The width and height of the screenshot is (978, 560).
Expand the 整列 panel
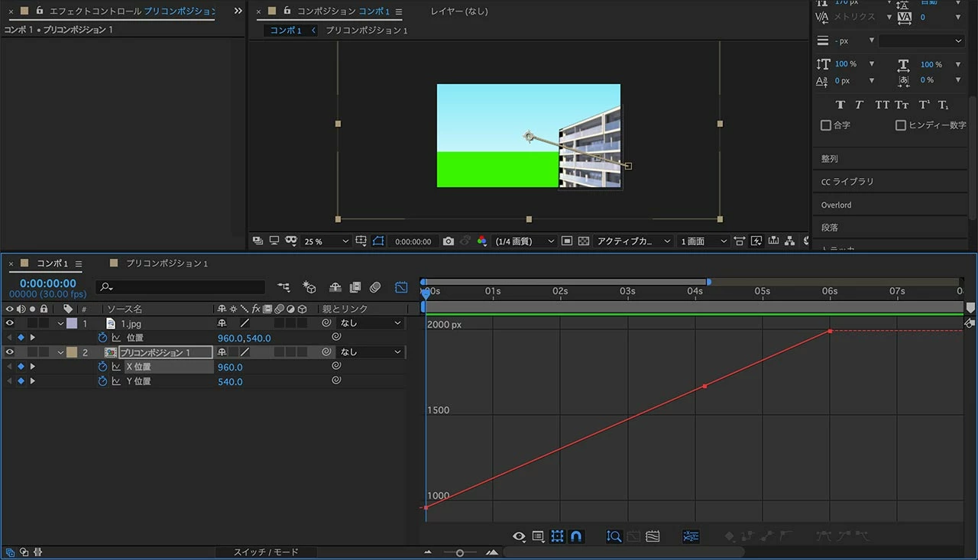(x=830, y=159)
